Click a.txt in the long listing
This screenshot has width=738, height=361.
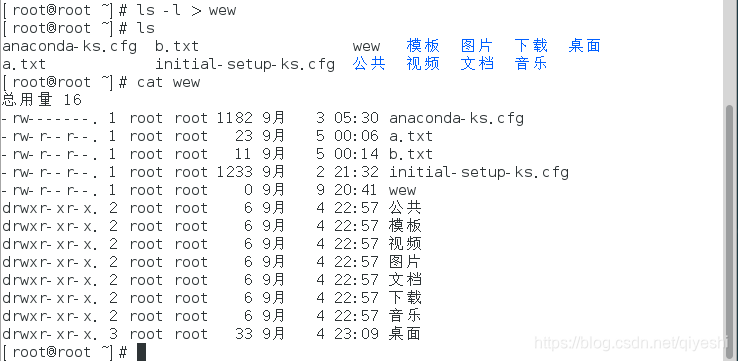click(x=410, y=136)
